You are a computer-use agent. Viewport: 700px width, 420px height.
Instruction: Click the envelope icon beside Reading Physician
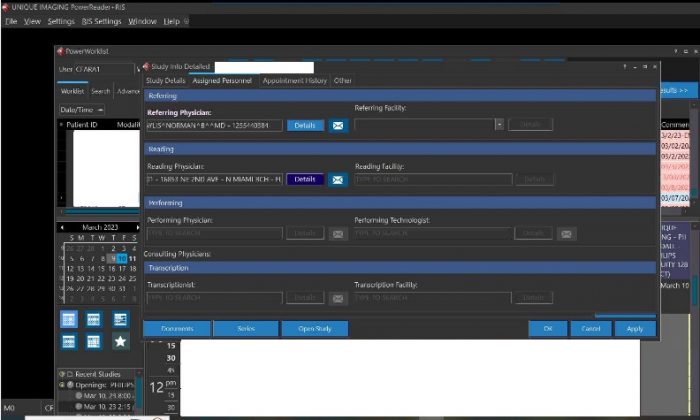click(x=338, y=179)
